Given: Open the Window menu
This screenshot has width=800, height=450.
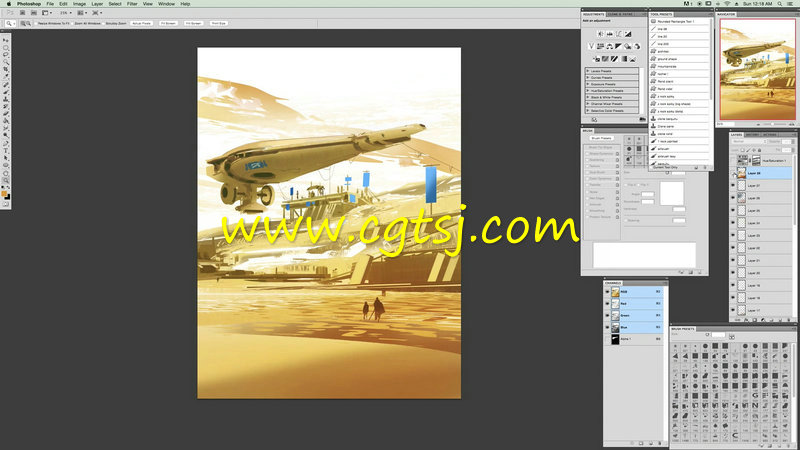Looking at the screenshot, I should 166,4.
